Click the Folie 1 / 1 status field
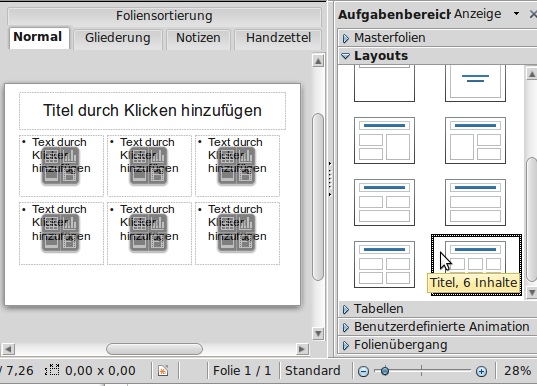 [242, 371]
